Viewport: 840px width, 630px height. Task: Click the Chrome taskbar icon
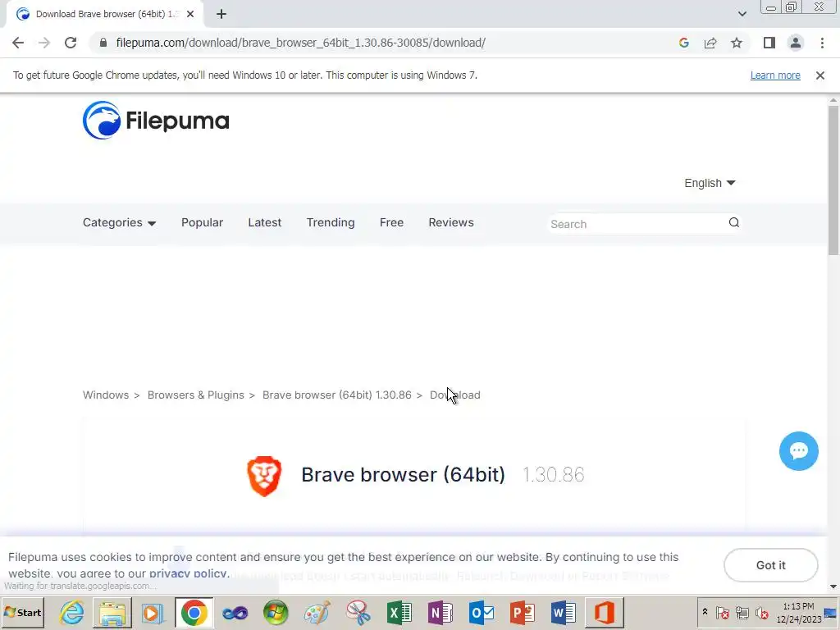coord(194,612)
